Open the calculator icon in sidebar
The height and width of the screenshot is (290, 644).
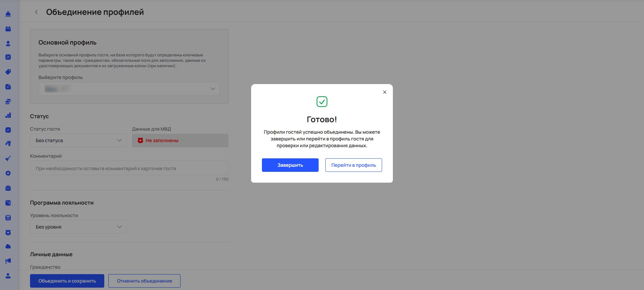[8, 218]
